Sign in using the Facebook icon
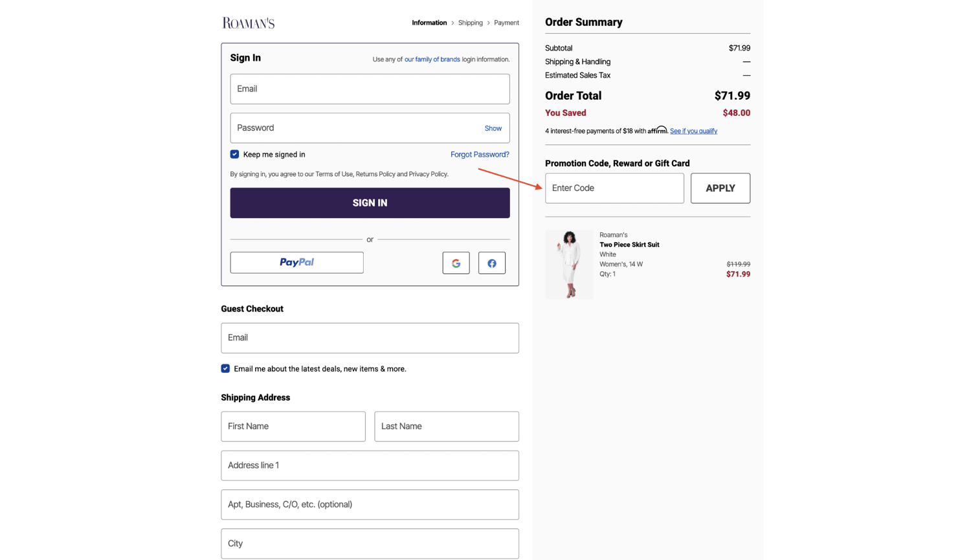This screenshot has height=560, width=971. tap(492, 263)
